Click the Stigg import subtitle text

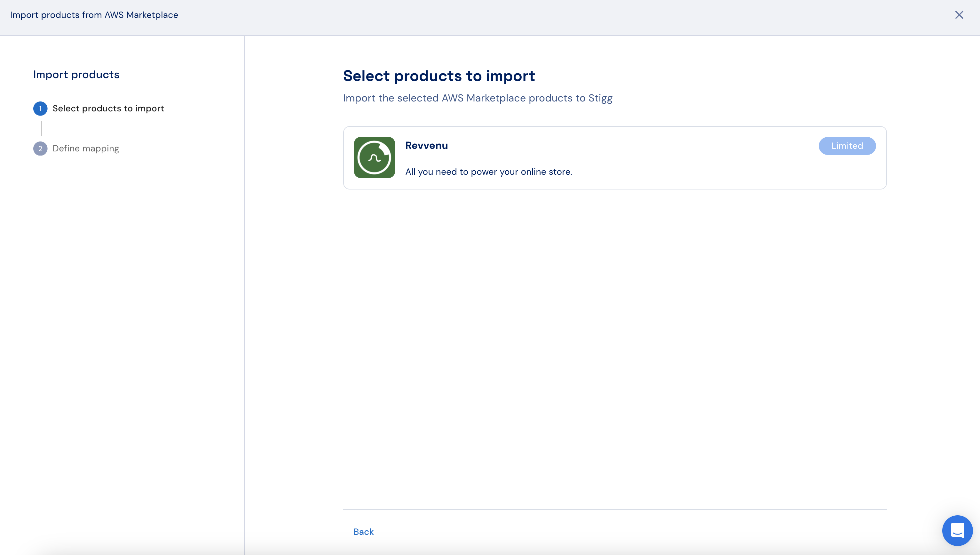(x=478, y=98)
